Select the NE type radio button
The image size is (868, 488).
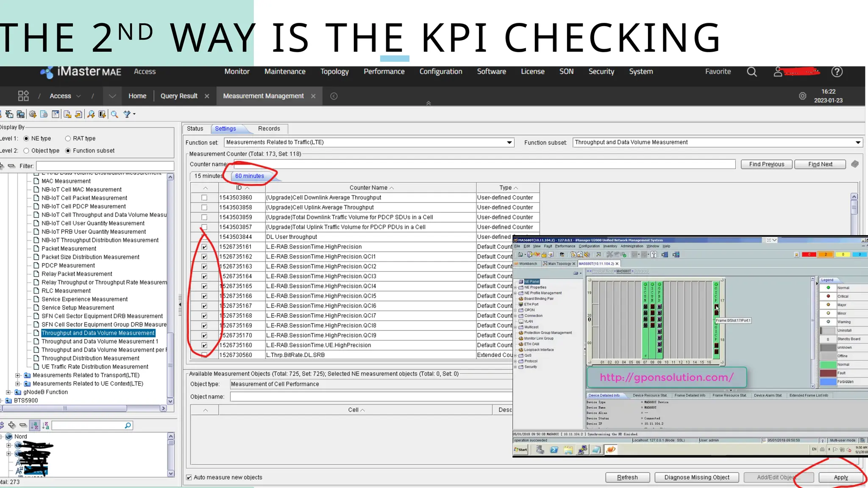coord(26,139)
